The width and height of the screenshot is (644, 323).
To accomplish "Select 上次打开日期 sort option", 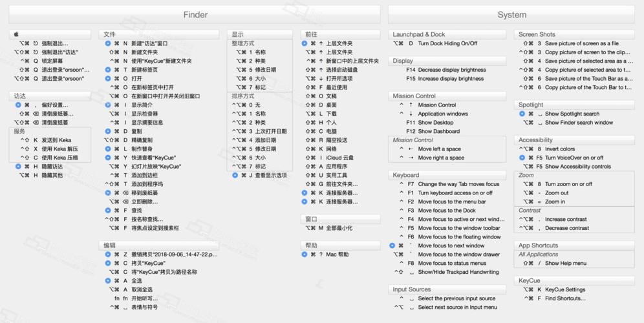I will coord(259,131).
